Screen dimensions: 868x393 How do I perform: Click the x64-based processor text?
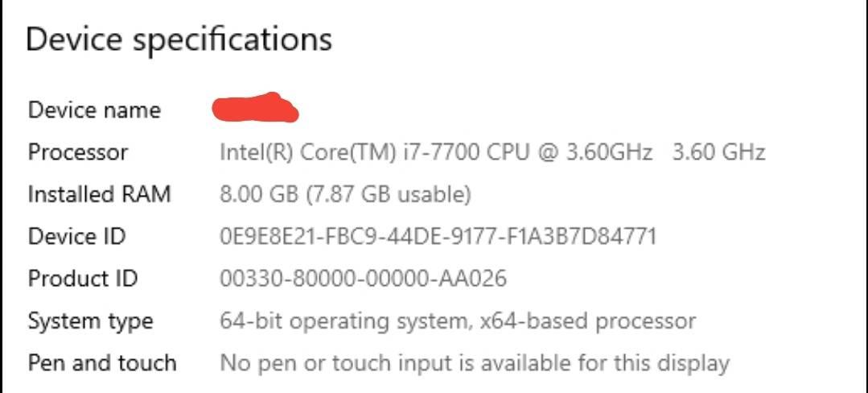(588, 321)
